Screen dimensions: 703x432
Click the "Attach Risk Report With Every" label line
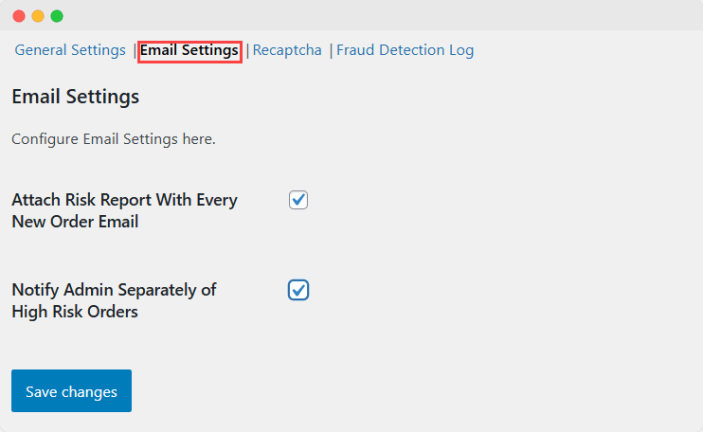(x=124, y=200)
